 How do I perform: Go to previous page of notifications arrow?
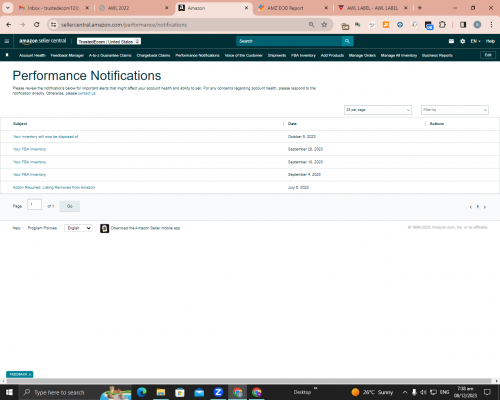pyautogui.click(x=471, y=207)
